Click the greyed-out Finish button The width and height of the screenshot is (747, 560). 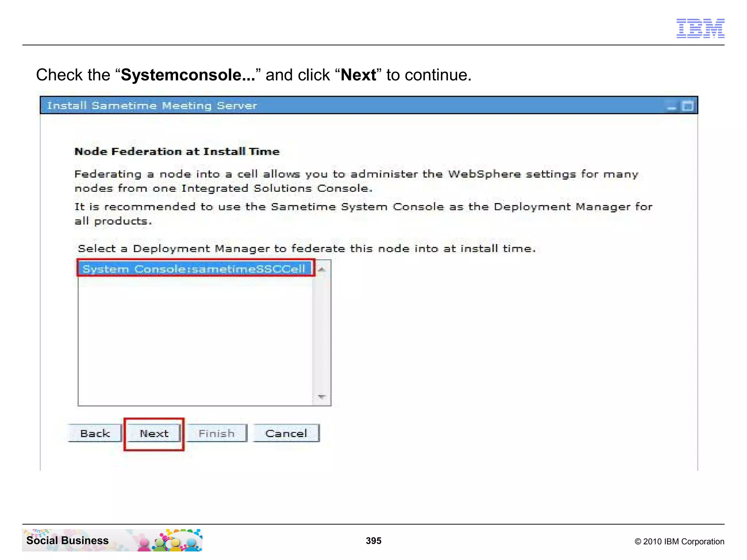click(217, 433)
